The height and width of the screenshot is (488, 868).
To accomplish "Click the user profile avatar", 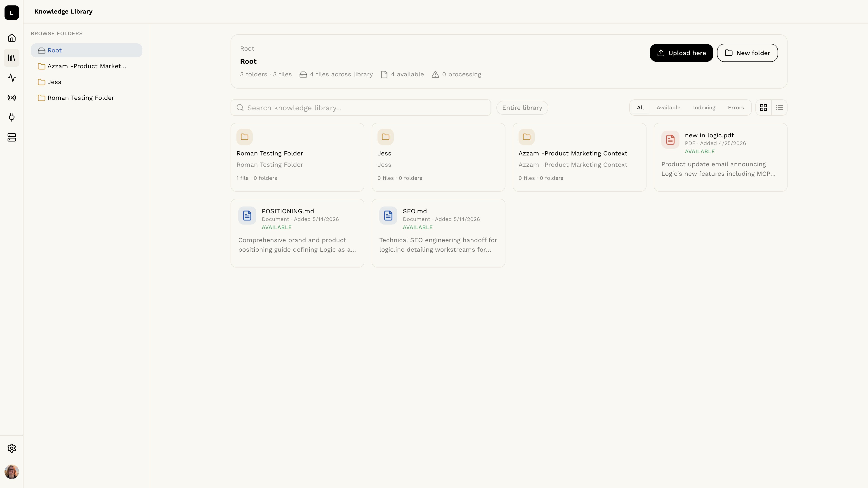I will click(12, 472).
